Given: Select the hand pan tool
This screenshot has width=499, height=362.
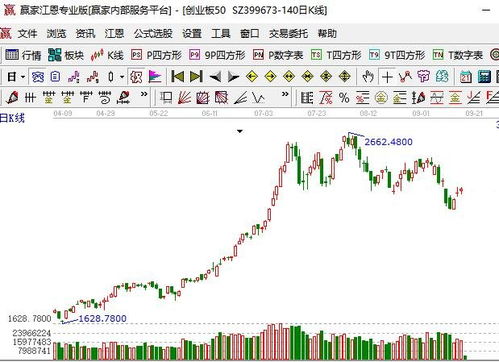Looking at the screenshot, I should [x=368, y=77].
